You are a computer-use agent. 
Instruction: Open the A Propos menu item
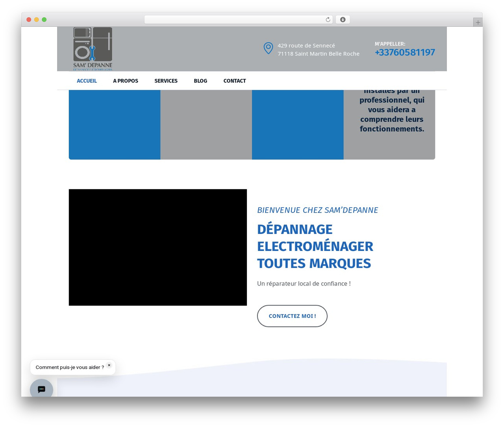click(x=126, y=81)
